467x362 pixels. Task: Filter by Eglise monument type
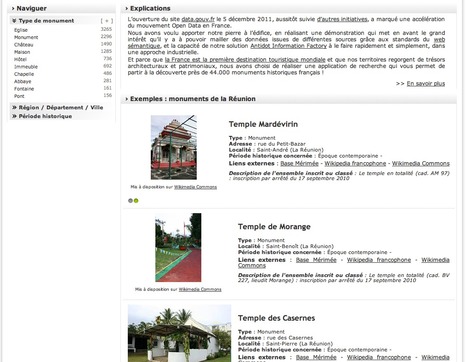tap(21, 30)
